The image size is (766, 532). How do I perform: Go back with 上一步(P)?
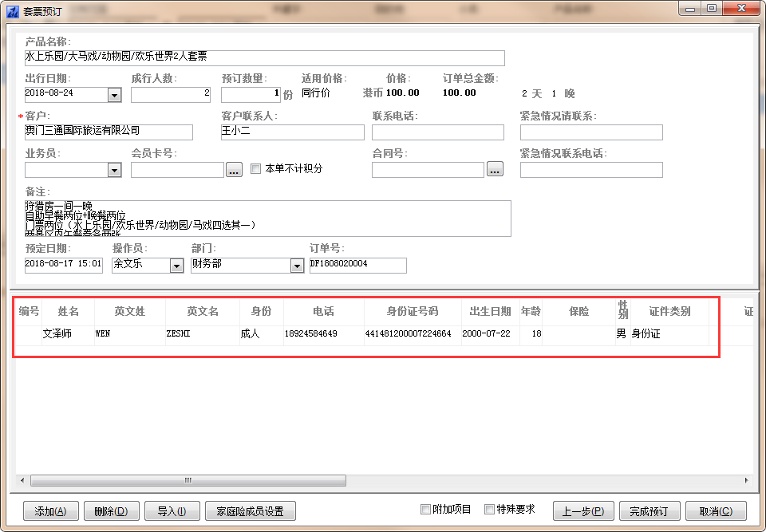[583, 511]
